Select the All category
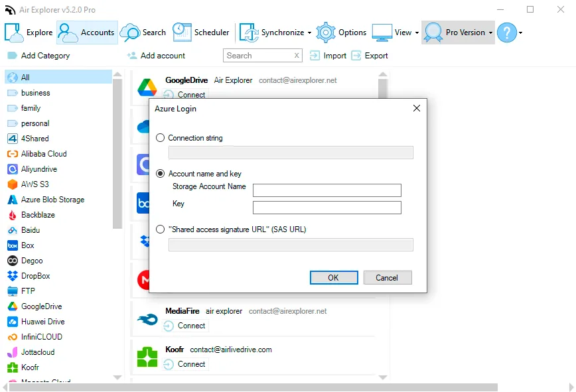Image resolution: width=576 pixels, height=392 pixels. pyautogui.click(x=58, y=78)
